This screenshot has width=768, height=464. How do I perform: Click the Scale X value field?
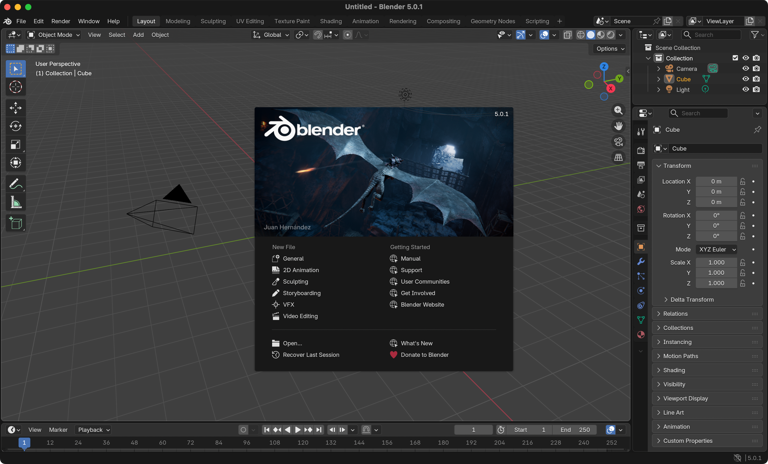[x=716, y=263]
